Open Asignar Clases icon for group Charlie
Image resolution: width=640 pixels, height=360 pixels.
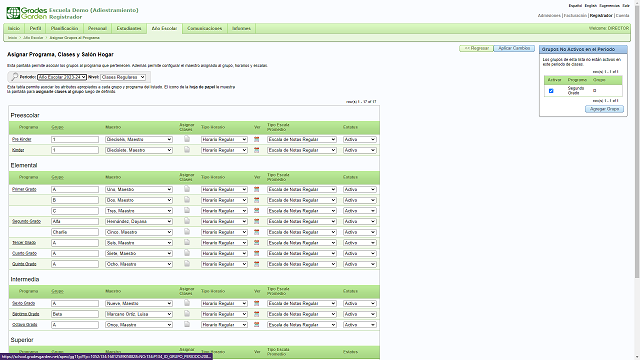pyautogui.click(x=187, y=231)
